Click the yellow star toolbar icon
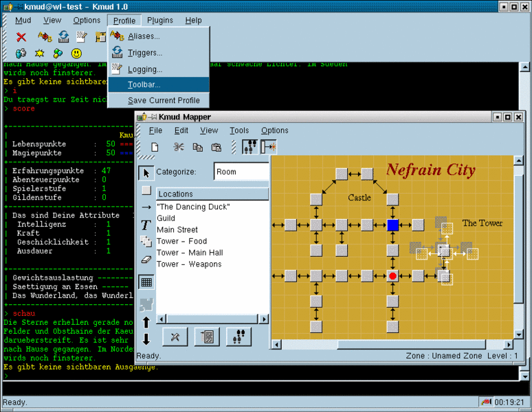This screenshot has height=412, width=532. [x=40, y=53]
